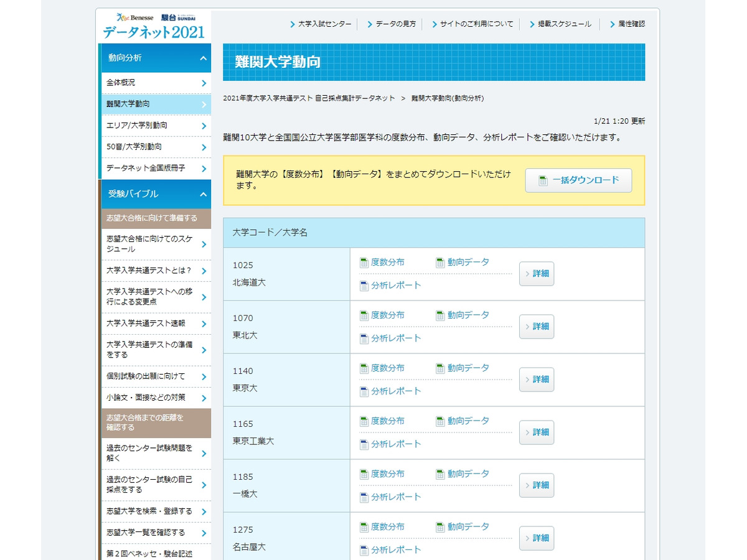Open 分析レポート for 東京工業大

click(391, 444)
